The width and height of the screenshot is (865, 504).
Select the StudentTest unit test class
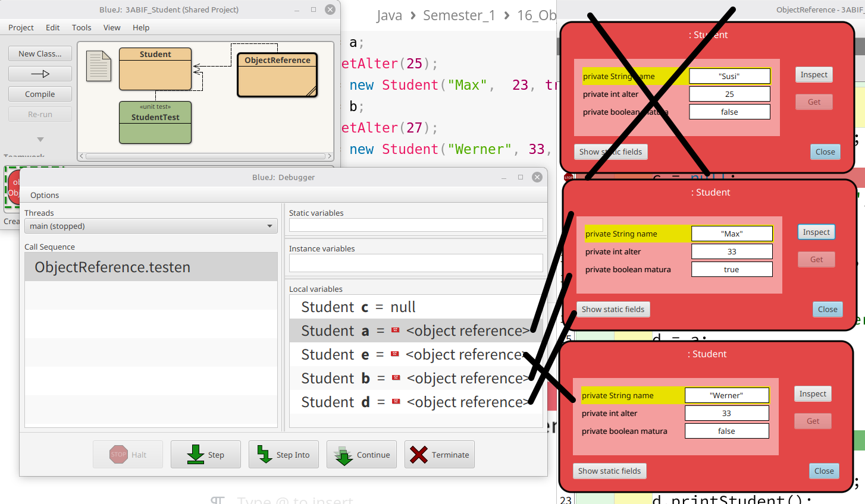(x=155, y=122)
